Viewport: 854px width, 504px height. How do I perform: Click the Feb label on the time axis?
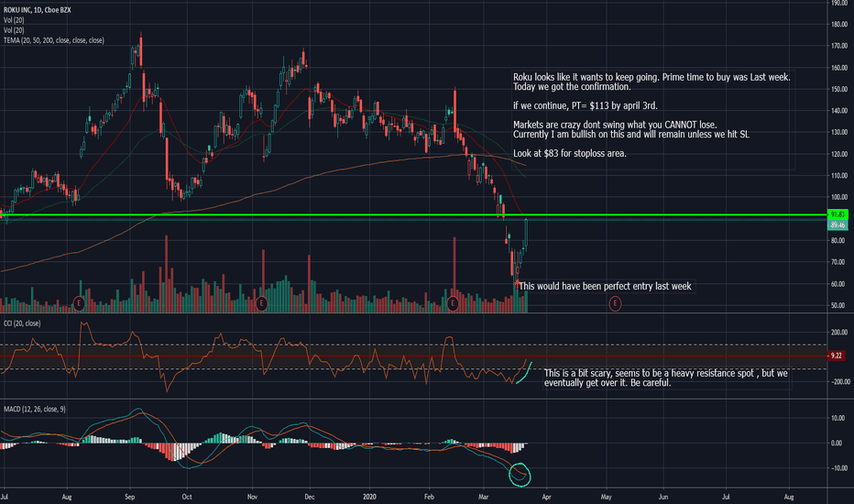pyautogui.click(x=429, y=497)
